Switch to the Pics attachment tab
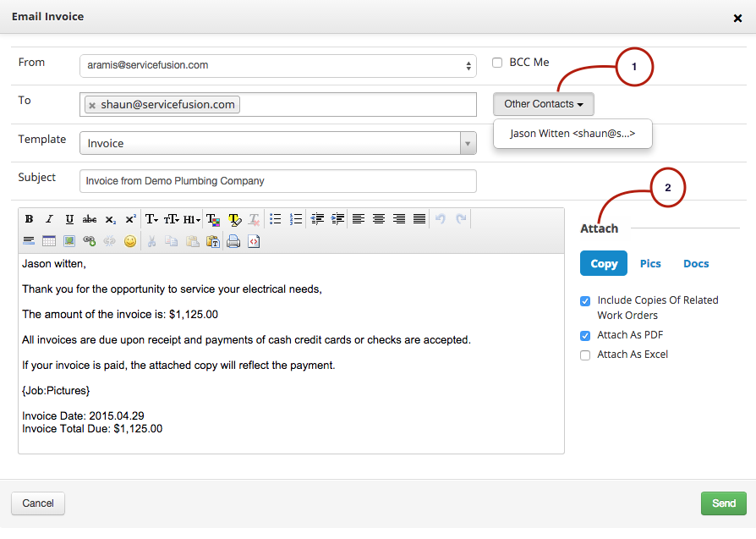The height and width of the screenshot is (539, 756). (x=650, y=263)
